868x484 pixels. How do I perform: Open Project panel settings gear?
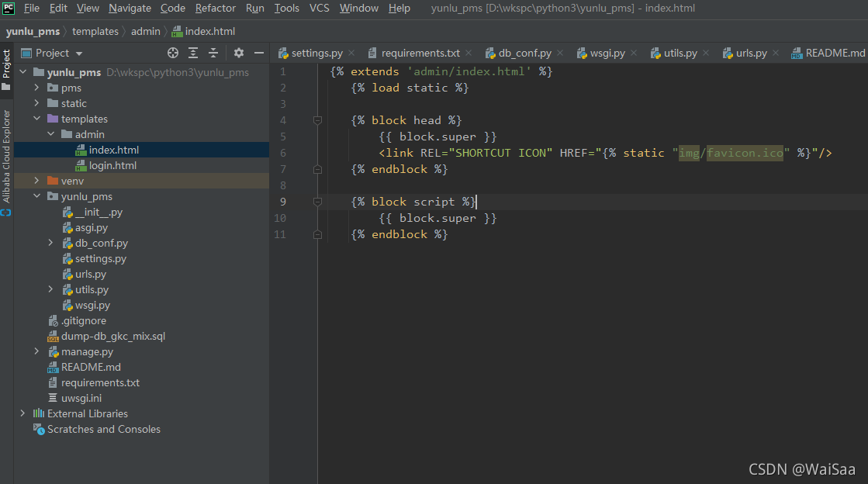239,54
